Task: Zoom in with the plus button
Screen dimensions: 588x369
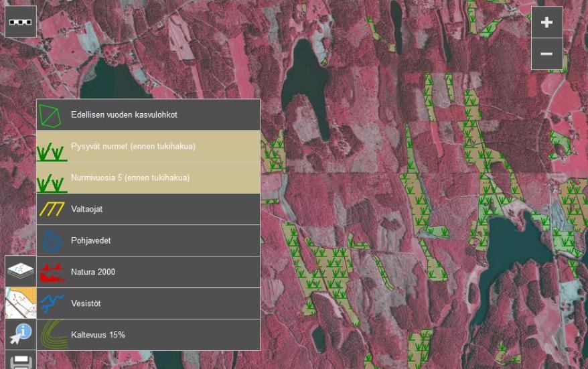Action: 546,23
